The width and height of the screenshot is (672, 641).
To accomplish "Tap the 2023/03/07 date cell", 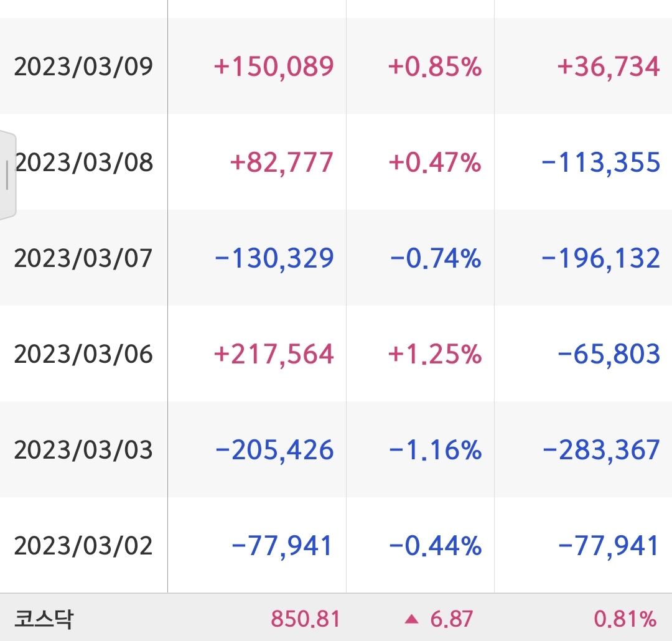I will pyautogui.click(x=83, y=258).
